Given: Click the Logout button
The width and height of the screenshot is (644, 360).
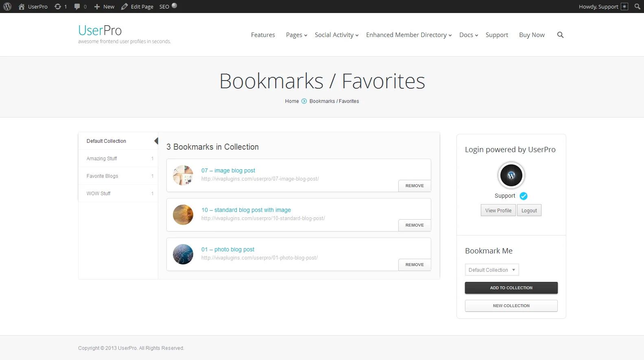Looking at the screenshot, I should (529, 210).
